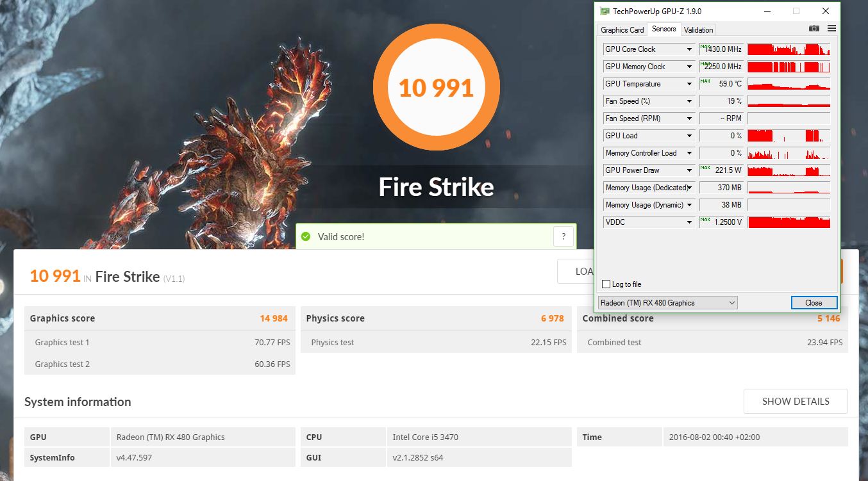
Task: Click the 1.2500 V VDDC value
Action: pyautogui.click(x=721, y=222)
